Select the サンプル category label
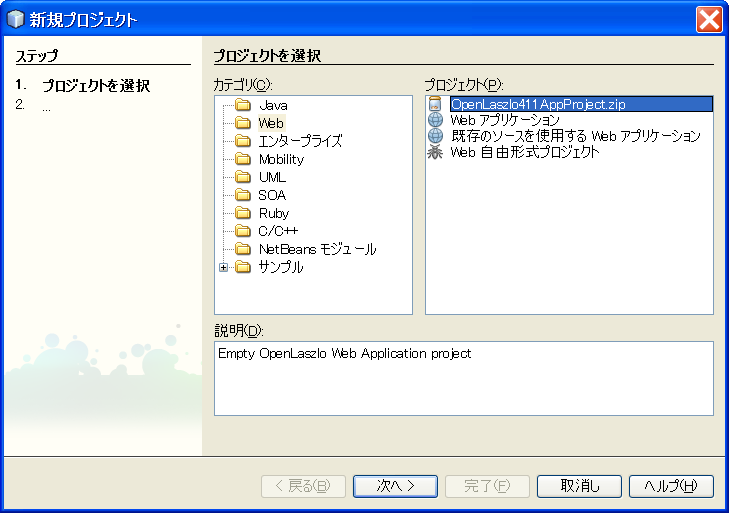Screen dimensions: 729x513 [281, 267]
